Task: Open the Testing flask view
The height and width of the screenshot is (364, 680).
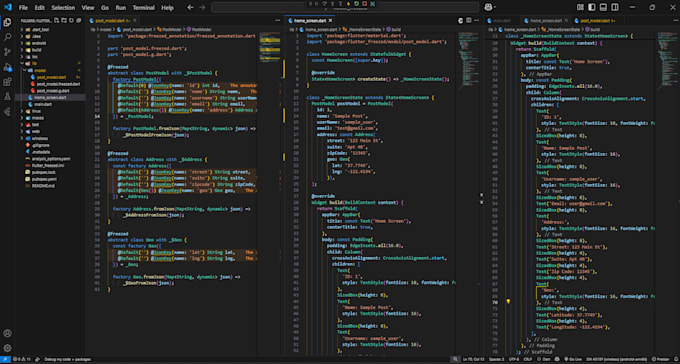Action: pos(7,96)
